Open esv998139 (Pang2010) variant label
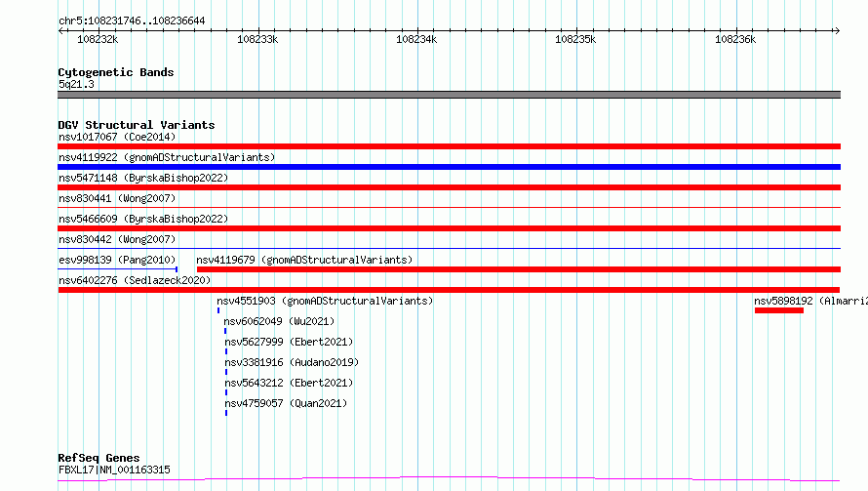 [117, 260]
